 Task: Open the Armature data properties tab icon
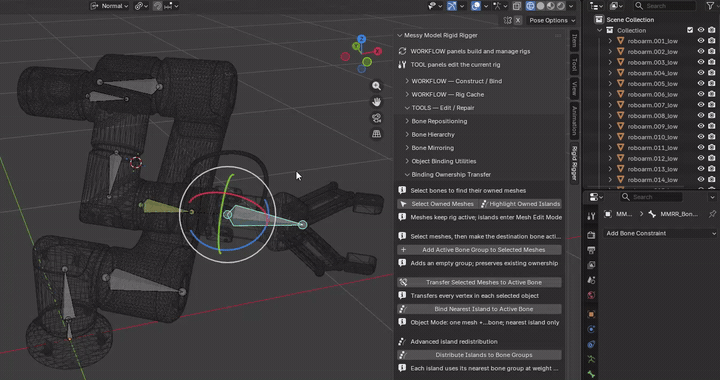point(591,359)
